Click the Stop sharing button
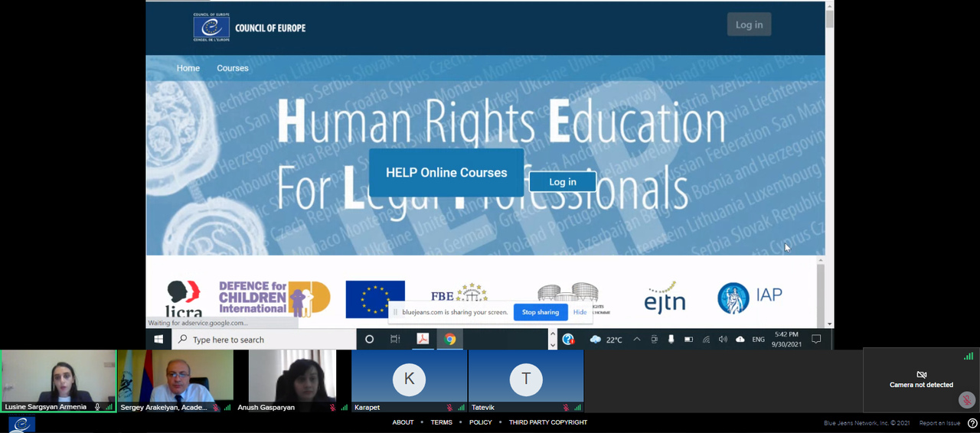The height and width of the screenshot is (433, 980). [x=541, y=312]
